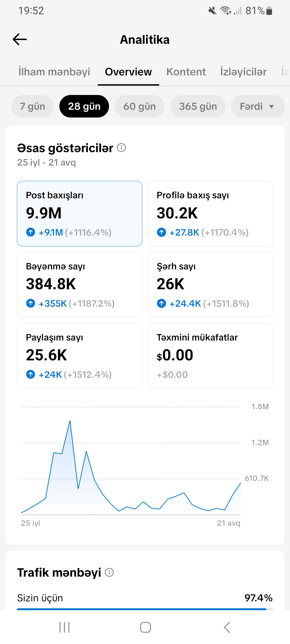The height and width of the screenshot is (644, 290).
Task: Select the 60 gün range chip
Action: [139, 106]
